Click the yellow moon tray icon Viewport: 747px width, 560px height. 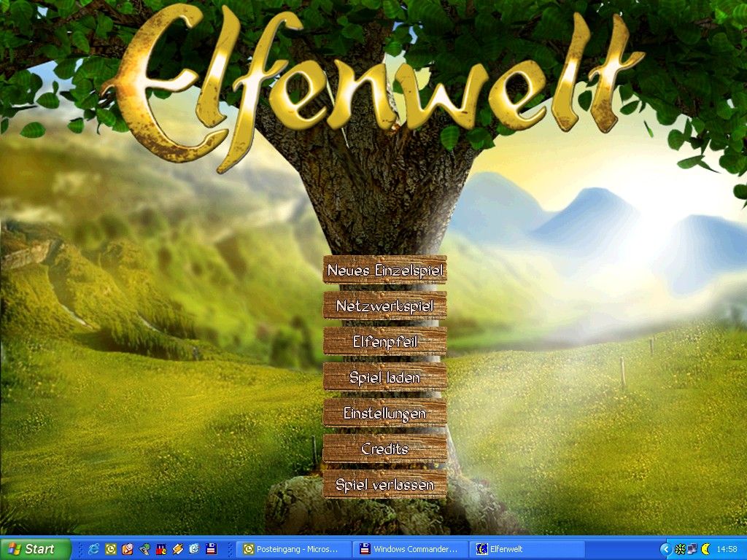pyautogui.click(x=705, y=549)
